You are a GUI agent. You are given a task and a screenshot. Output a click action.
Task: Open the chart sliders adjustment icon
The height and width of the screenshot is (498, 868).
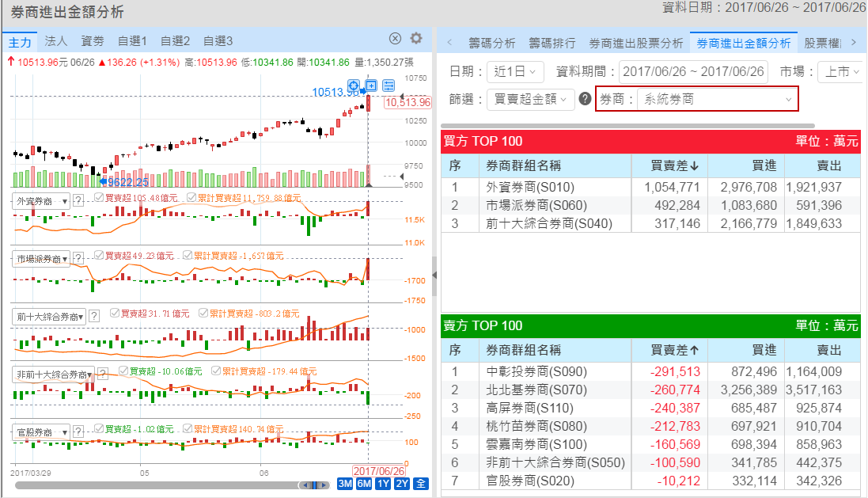[x=389, y=86]
